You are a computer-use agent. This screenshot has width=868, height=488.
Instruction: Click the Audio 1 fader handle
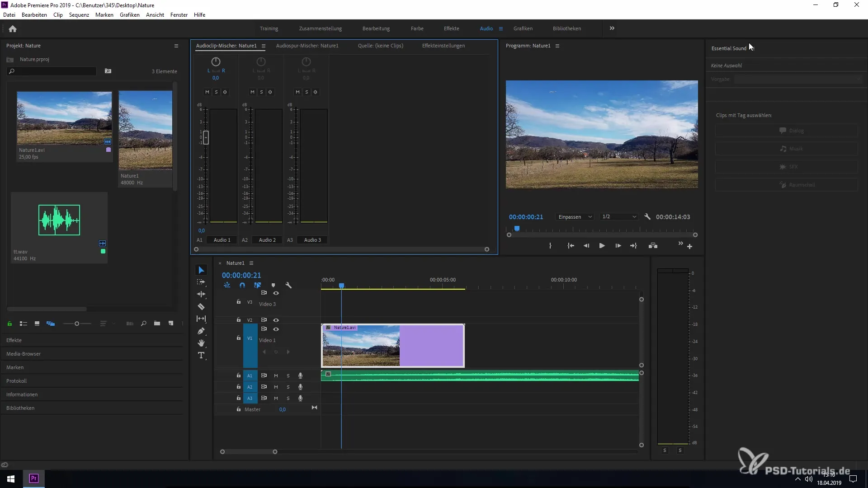coord(206,137)
